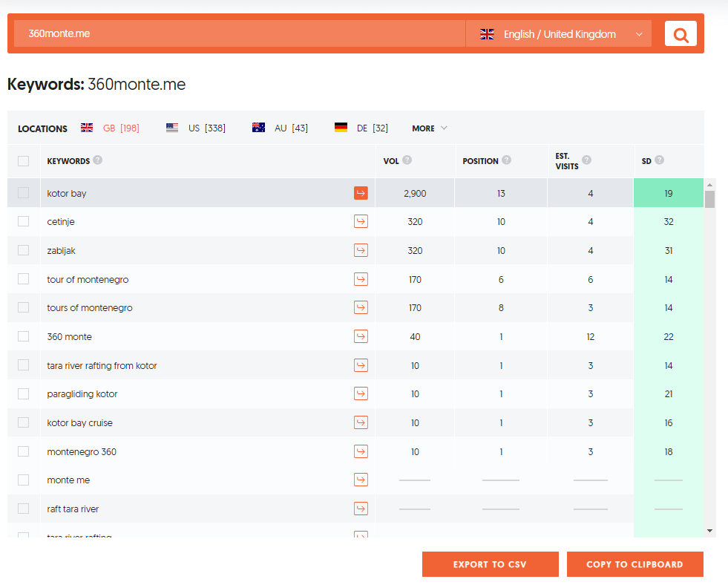Viewport: 728px width, 585px height.
Task: Sort by the VOL column header
Action: (391, 161)
